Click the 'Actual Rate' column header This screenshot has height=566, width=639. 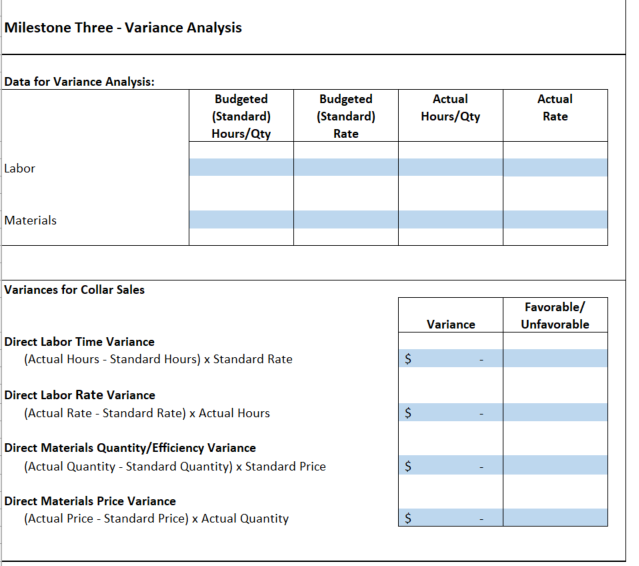555,108
